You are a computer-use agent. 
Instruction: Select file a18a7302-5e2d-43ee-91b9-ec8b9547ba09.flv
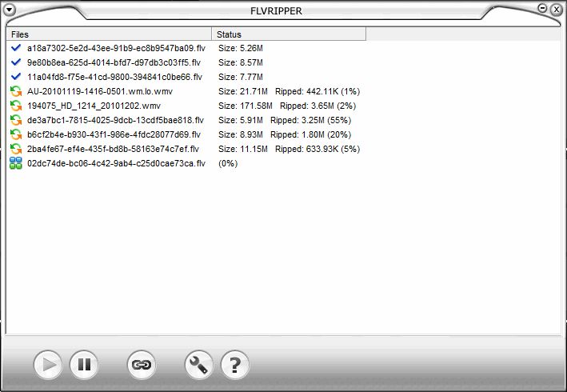click(117, 48)
